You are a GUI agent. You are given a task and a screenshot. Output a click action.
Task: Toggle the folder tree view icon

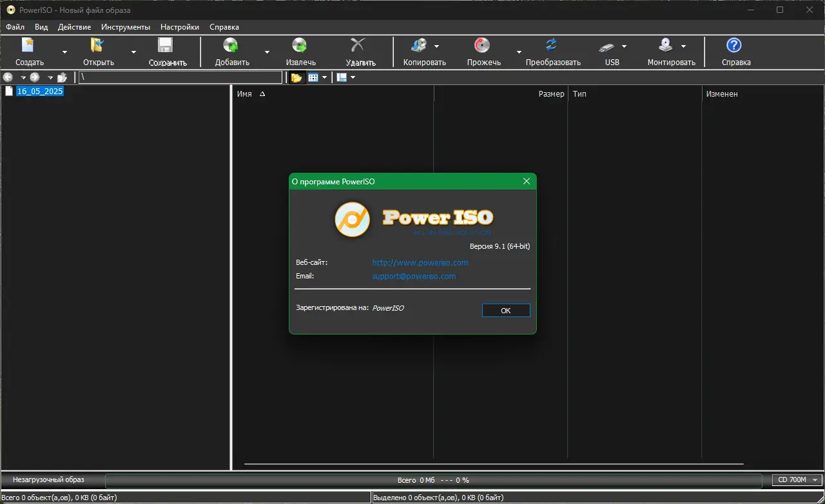pos(296,77)
